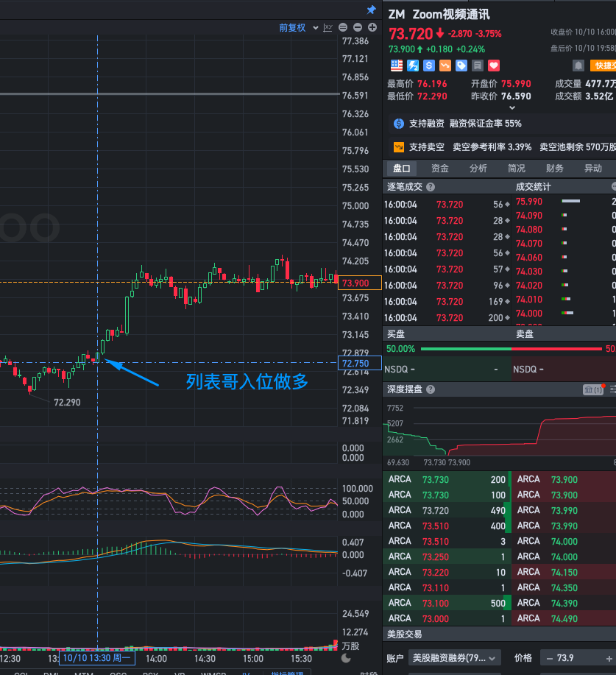This screenshot has height=675, width=616.
Task: Select the ARCA ask row at 74.150
Action: click(564, 573)
